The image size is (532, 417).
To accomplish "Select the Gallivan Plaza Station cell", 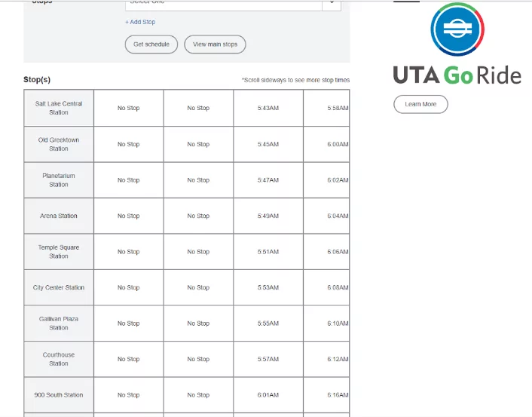I will click(59, 323).
